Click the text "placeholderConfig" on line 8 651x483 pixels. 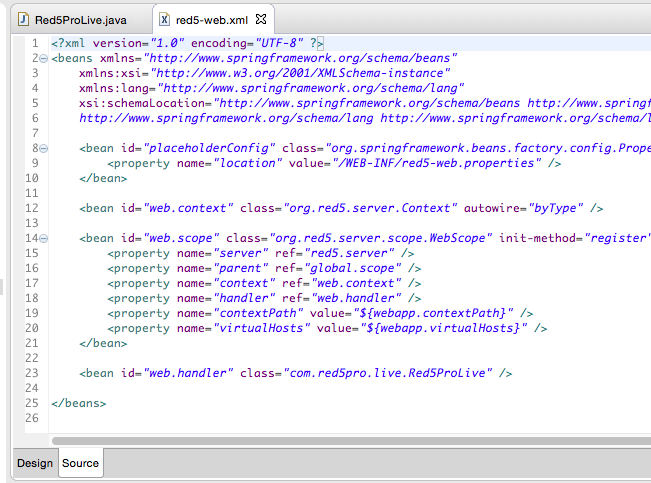tap(209, 148)
